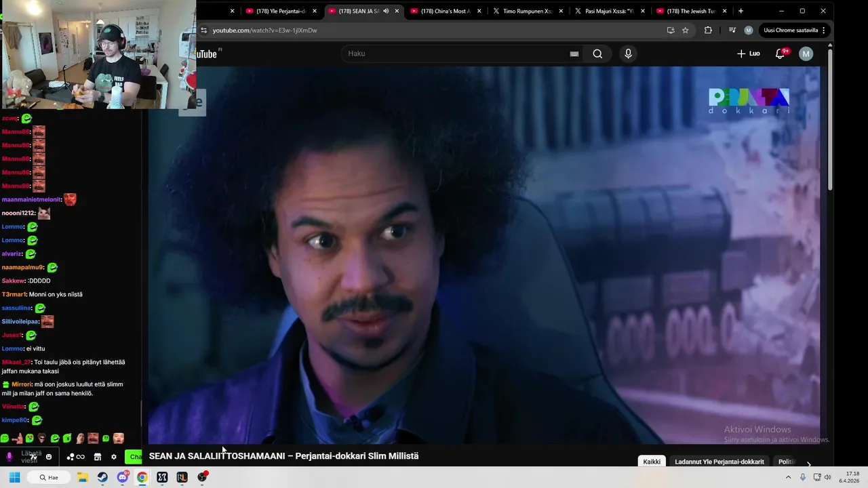This screenshot has height=488, width=868.
Task: Open the Chrome profile avatar
Action: click(749, 30)
